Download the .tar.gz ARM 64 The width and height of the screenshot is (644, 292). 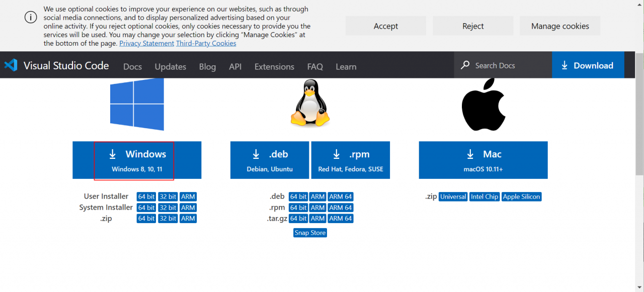point(341,219)
